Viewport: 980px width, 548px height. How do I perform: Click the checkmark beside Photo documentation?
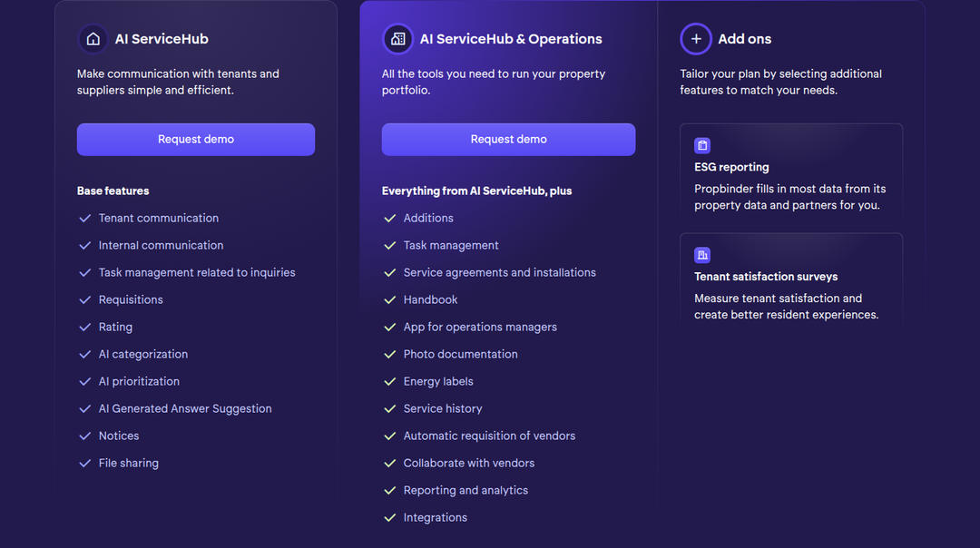pos(390,354)
